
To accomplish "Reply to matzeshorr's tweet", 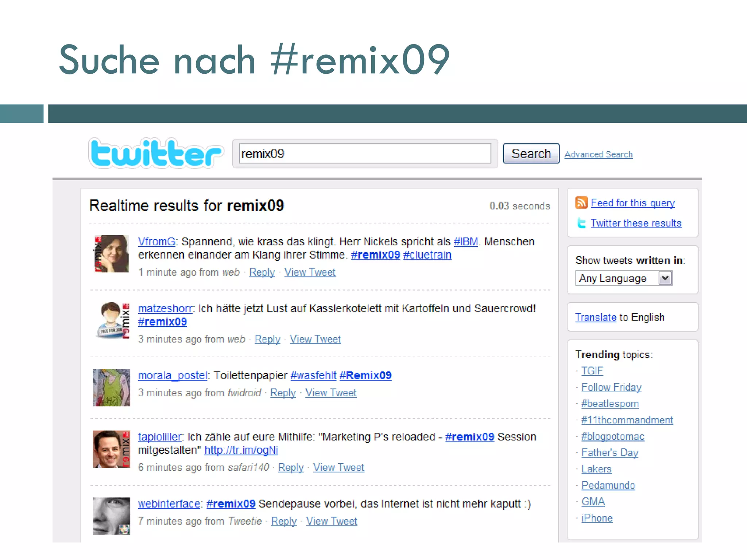I will click(267, 339).
